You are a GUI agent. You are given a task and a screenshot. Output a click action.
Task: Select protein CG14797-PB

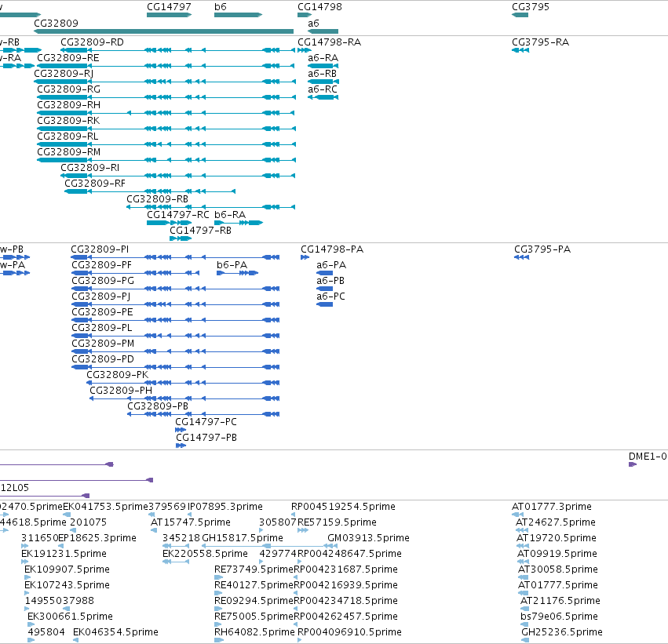181,446
